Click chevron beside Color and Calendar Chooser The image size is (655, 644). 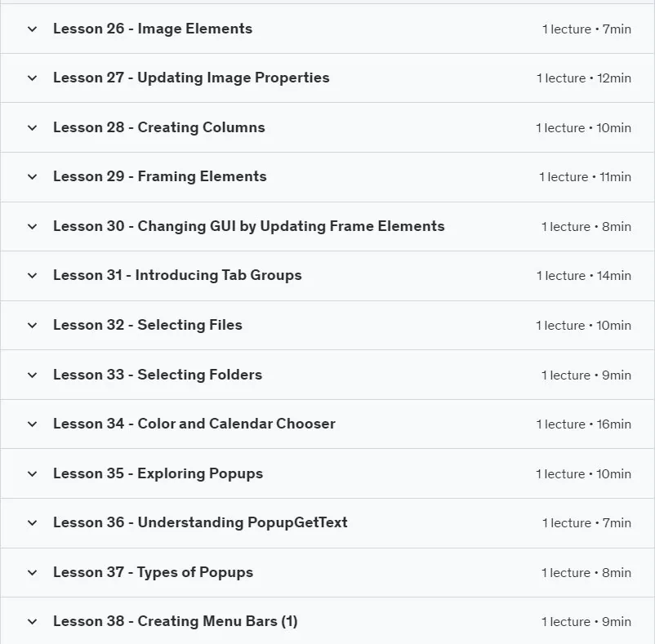click(x=32, y=424)
